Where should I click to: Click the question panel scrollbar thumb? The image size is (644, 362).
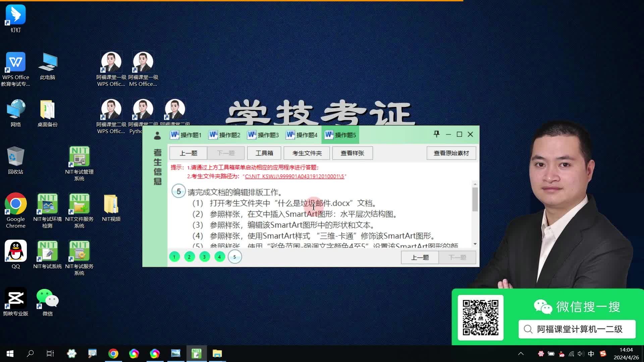tap(475, 199)
